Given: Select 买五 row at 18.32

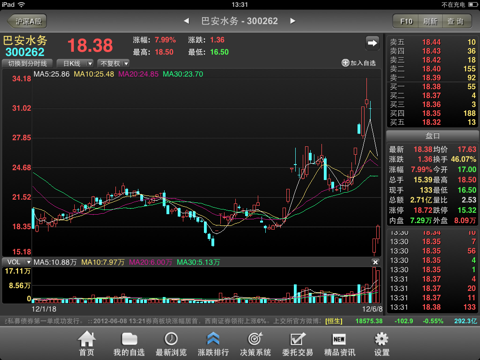Looking at the screenshot, I should pos(433,122).
